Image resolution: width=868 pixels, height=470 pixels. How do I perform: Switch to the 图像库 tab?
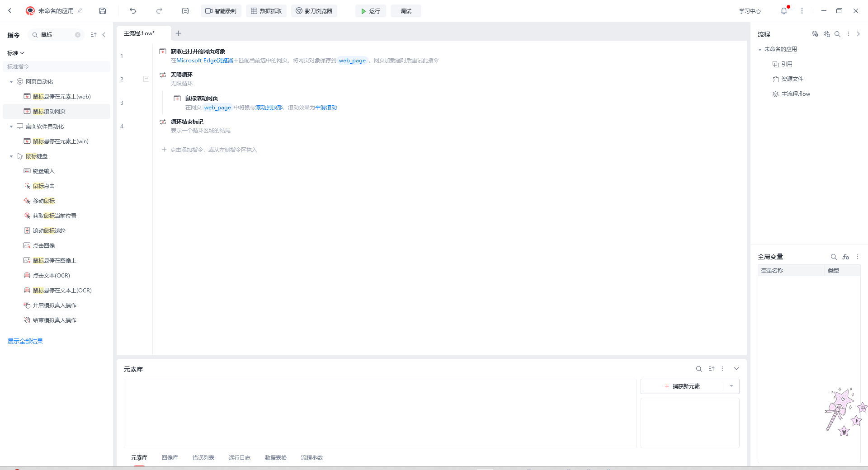(x=170, y=458)
